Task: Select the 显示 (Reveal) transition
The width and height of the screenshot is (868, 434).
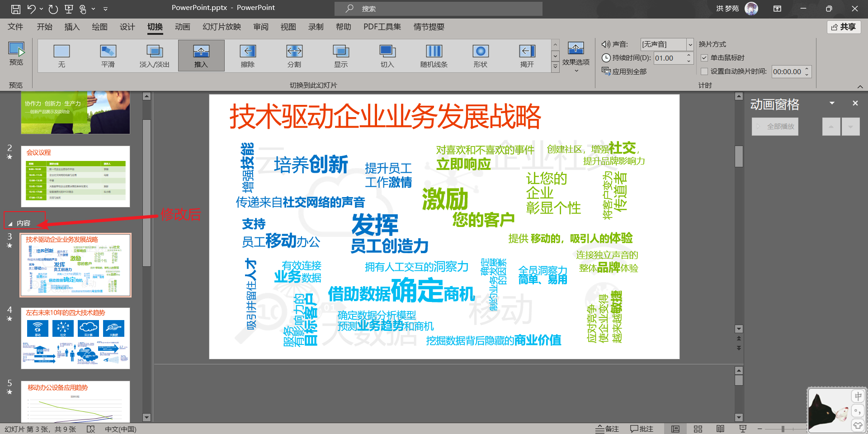Action: point(341,56)
